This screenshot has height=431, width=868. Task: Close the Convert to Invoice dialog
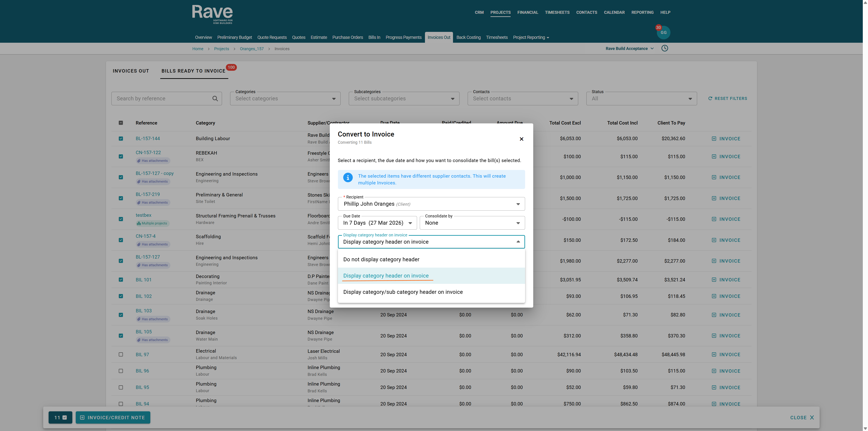(x=521, y=139)
